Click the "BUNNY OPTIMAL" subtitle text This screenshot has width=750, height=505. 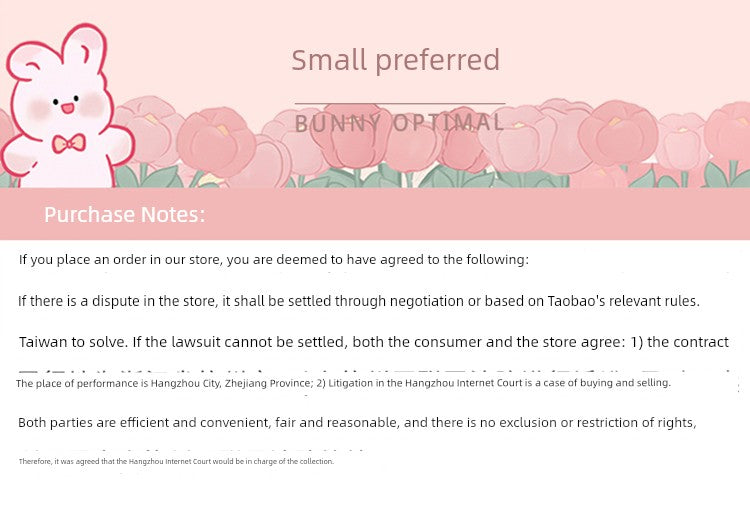pos(400,123)
